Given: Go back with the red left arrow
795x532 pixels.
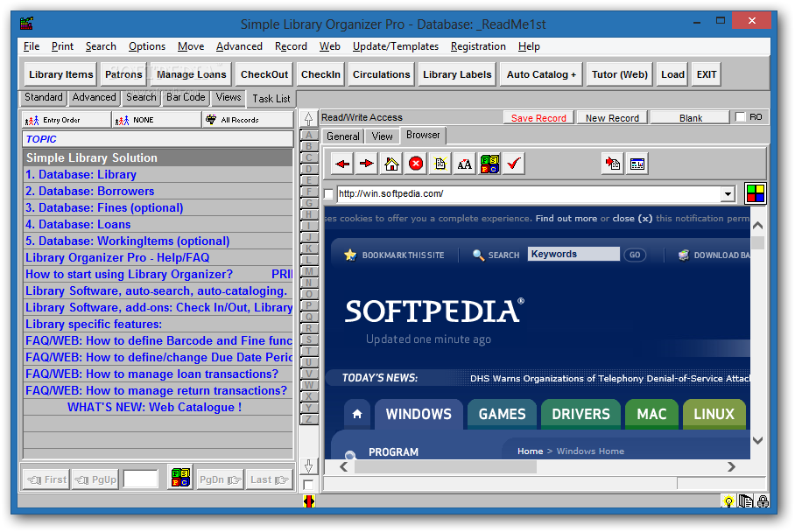Looking at the screenshot, I should click(x=342, y=164).
